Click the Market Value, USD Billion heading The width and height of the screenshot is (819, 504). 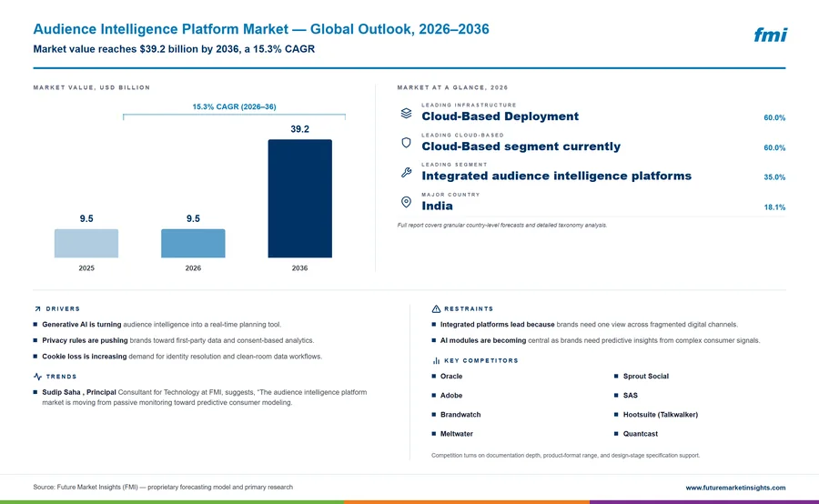(91, 87)
